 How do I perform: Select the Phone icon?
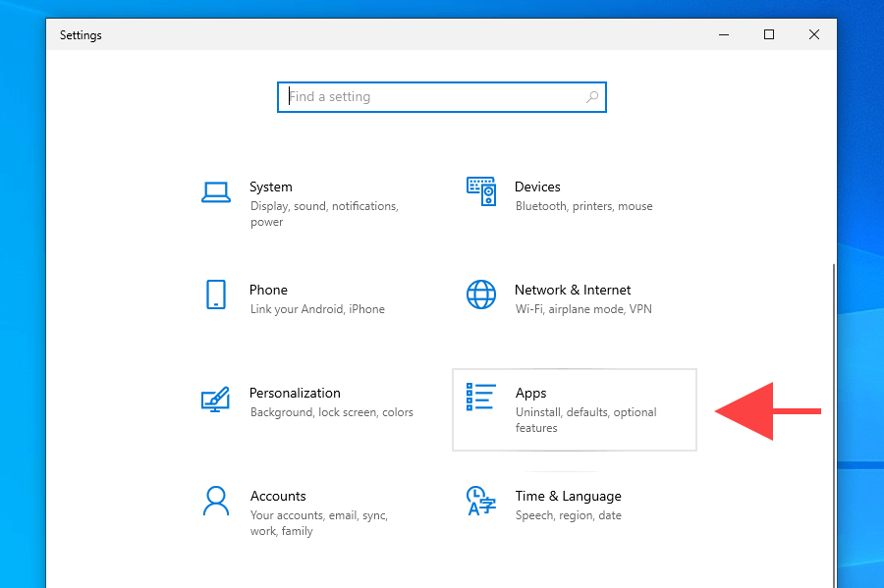[x=216, y=294]
